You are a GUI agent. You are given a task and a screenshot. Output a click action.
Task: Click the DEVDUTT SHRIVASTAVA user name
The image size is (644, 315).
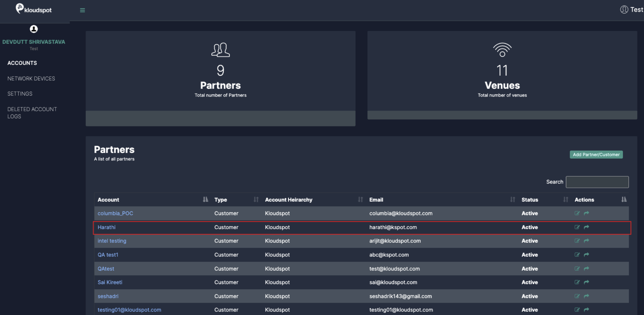[34, 42]
